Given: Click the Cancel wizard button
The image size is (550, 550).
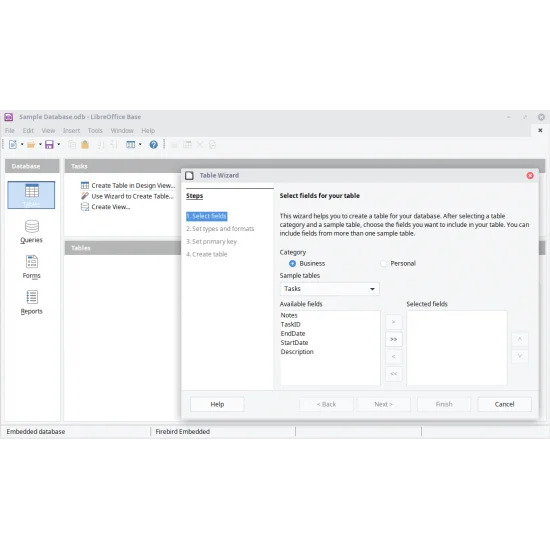Looking at the screenshot, I should pyautogui.click(x=504, y=404).
